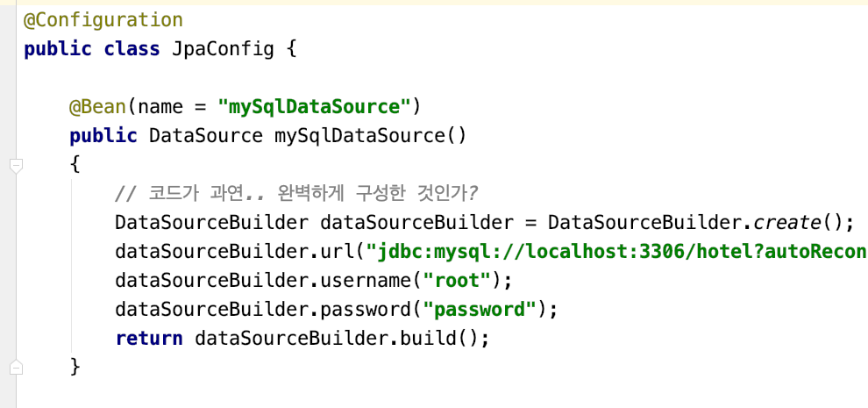Click the return keyword
This screenshot has width=868, height=408.
pyautogui.click(x=149, y=338)
